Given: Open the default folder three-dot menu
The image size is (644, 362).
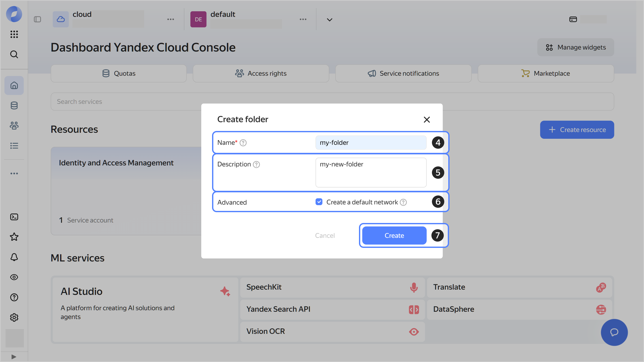Looking at the screenshot, I should (x=303, y=19).
